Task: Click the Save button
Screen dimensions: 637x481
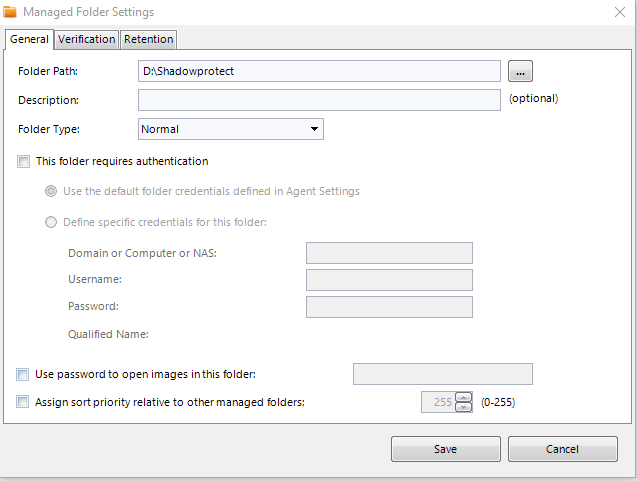Action: pos(446,449)
